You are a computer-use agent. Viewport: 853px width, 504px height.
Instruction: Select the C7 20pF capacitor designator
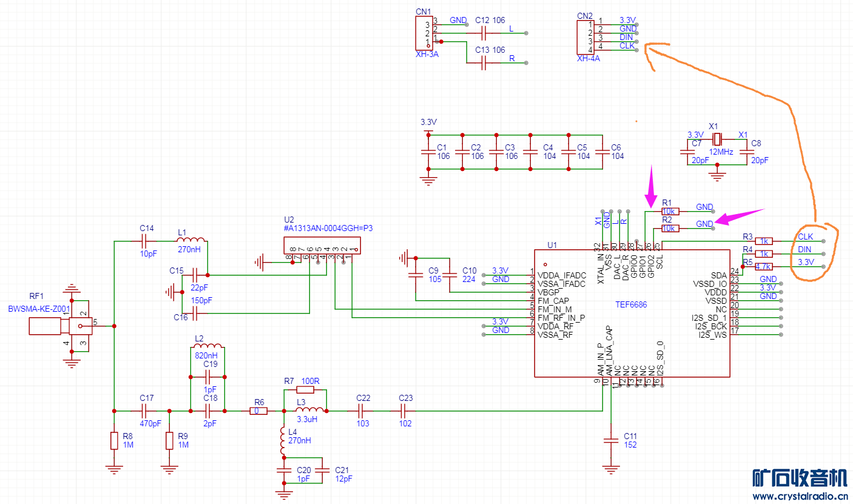tap(696, 144)
